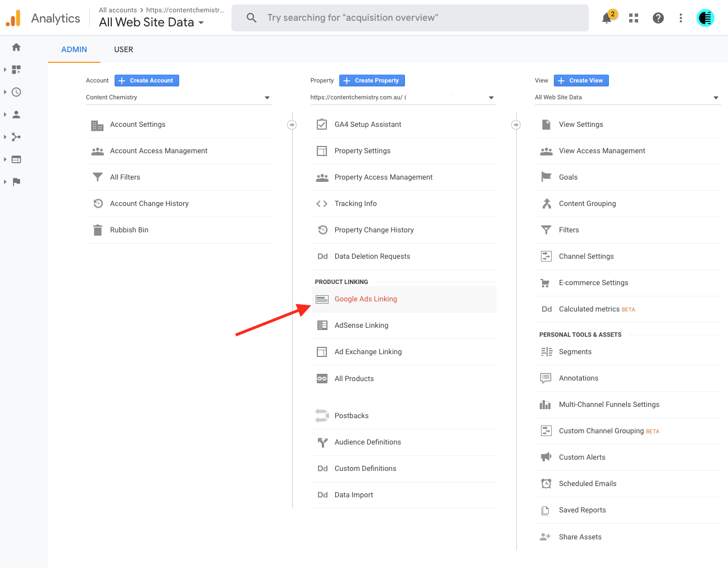Open Behaviour sidebar icon
Screen dimensions: 728x568
(x=16, y=159)
